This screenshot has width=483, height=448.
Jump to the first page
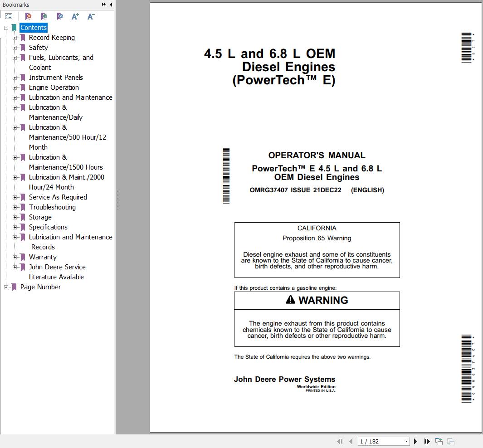[x=340, y=441]
